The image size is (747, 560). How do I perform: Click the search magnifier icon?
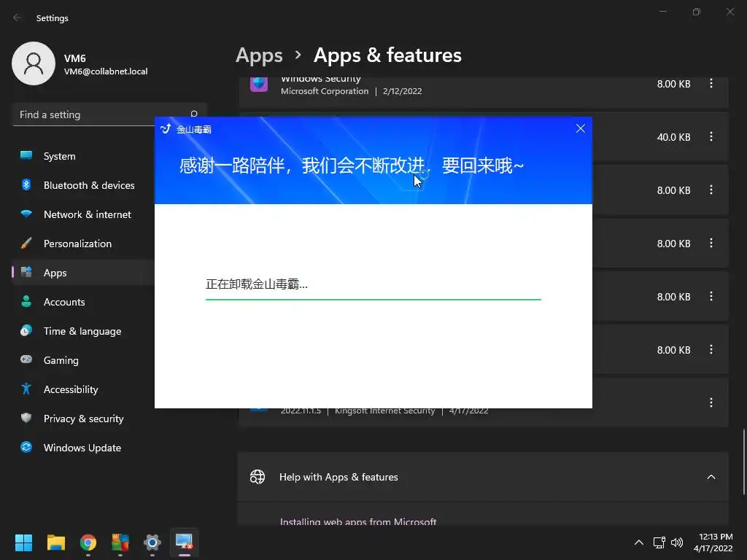(194, 114)
